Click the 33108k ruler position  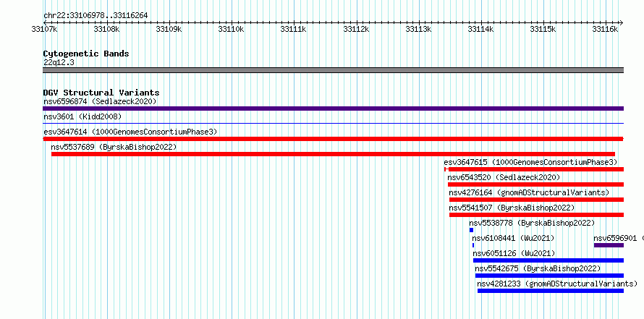106,29
